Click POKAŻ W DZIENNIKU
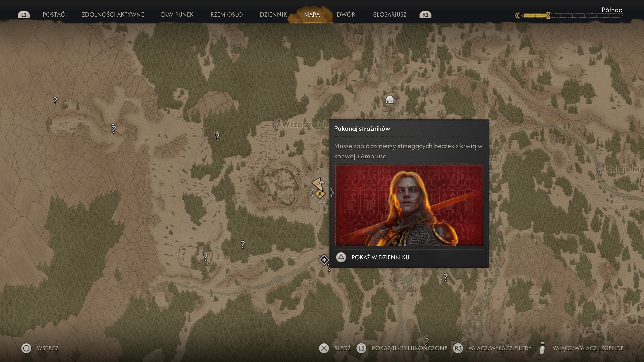 (380, 257)
